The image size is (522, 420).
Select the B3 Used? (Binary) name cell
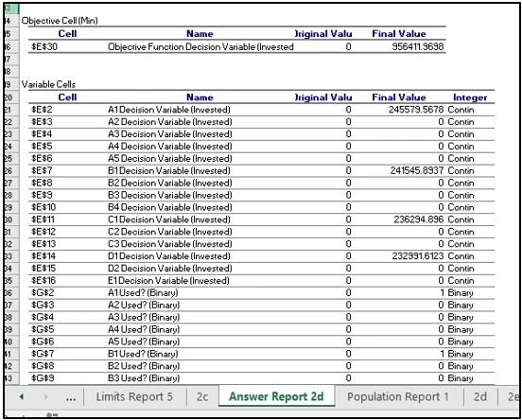coord(144,378)
